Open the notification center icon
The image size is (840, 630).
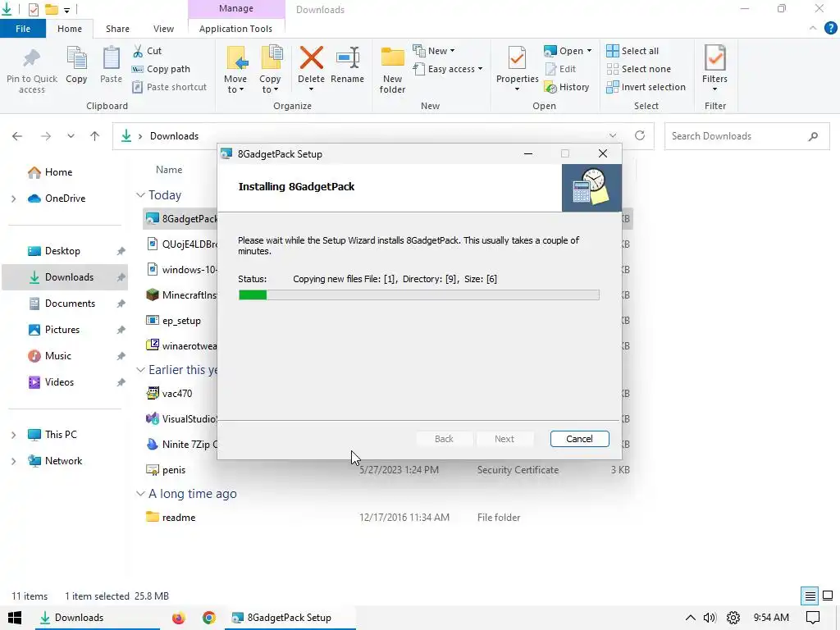[813, 618]
